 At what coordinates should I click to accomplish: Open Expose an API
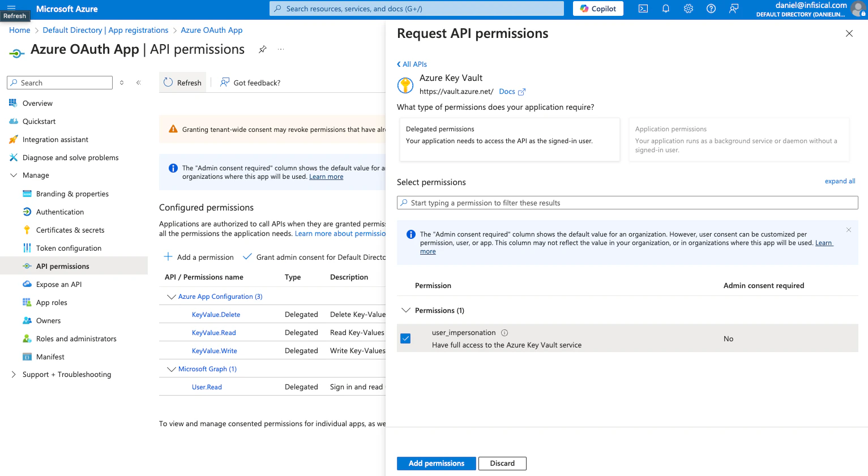coord(59,284)
